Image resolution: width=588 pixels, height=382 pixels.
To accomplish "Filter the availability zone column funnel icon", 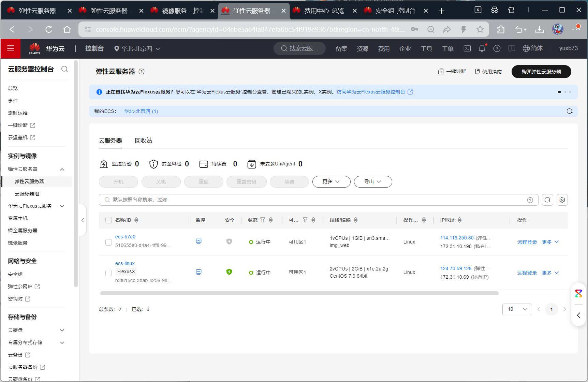I will tap(305, 220).
